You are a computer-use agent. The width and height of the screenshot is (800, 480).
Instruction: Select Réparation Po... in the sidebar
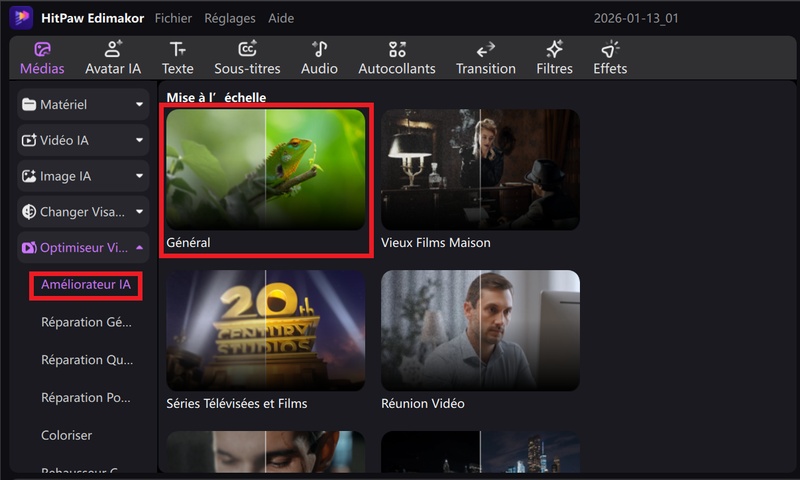[86, 397]
